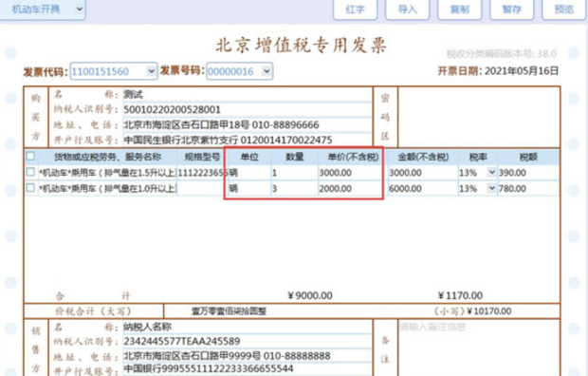
Task: Click the 导入 button
Action: [407, 9]
